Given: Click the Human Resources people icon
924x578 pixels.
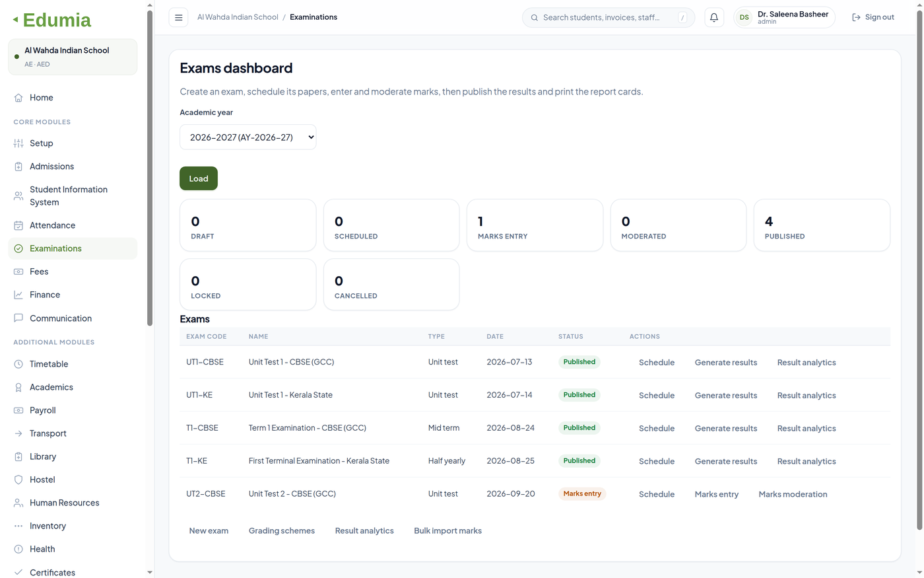Looking at the screenshot, I should pyautogui.click(x=18, y=503).
